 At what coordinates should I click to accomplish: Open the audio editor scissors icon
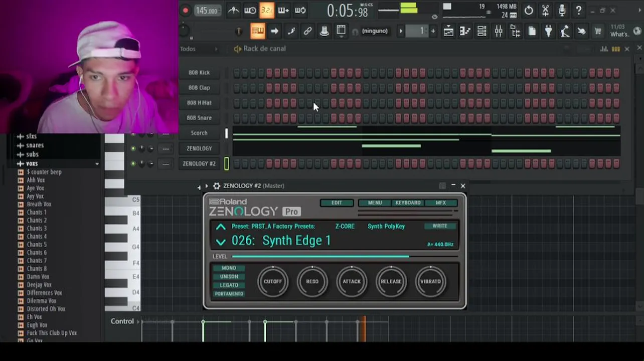[545, 10]
